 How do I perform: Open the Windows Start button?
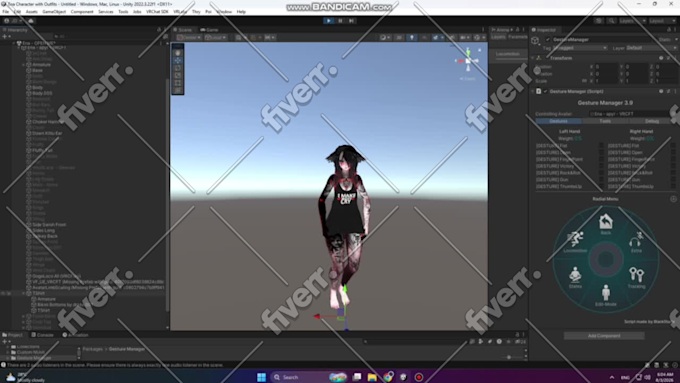point(261,377)
